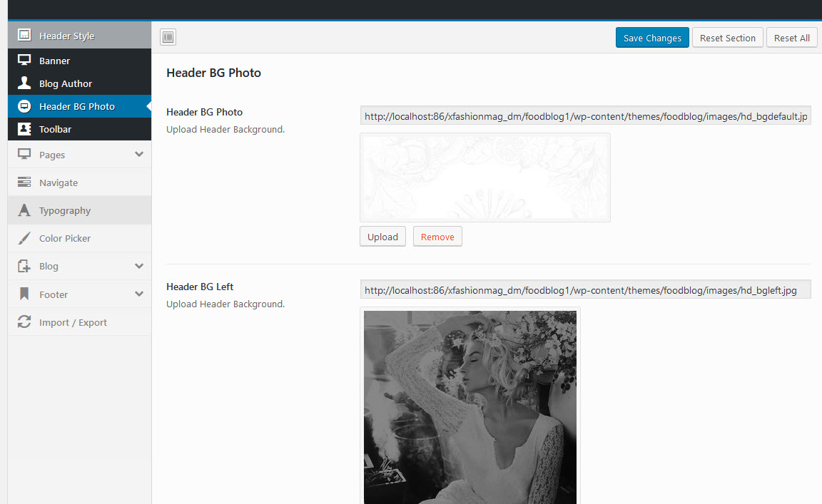Screen dimensions: 822x504
Task: Click the Color Picker brush icon
Action: tap(24, 238)
